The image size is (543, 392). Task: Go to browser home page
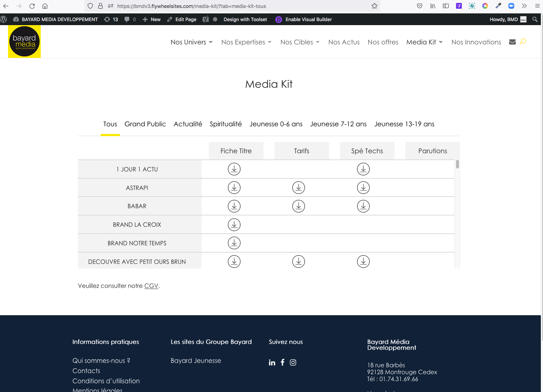point(45,6)
